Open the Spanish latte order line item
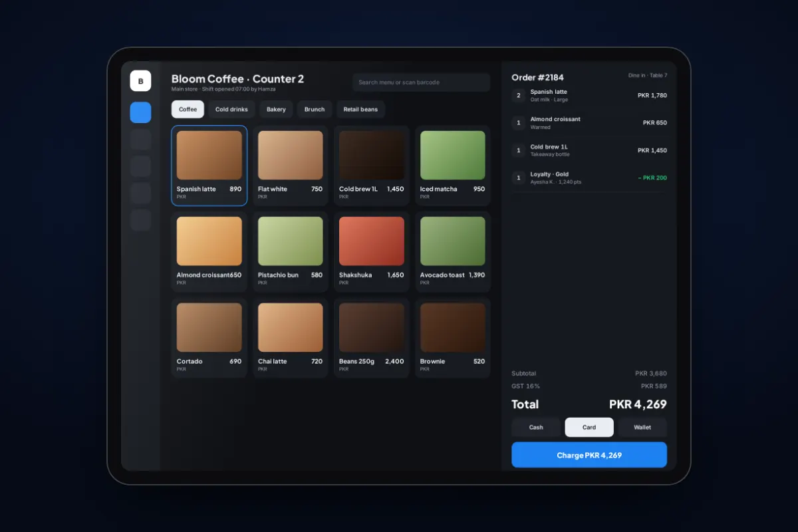This screenshot has height=532, width=798. (589, 96)
